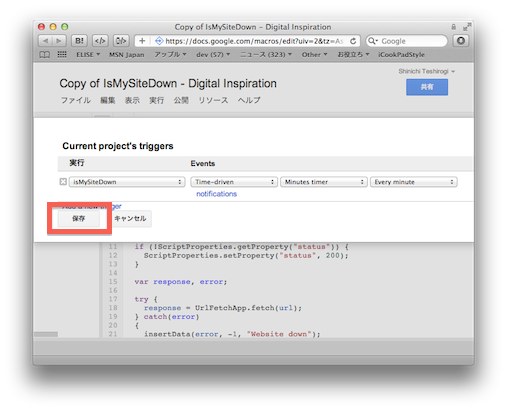The height and width of the screenshot is (411, 507).
Task: Go back with Safari back arrow
Action: 46,41
